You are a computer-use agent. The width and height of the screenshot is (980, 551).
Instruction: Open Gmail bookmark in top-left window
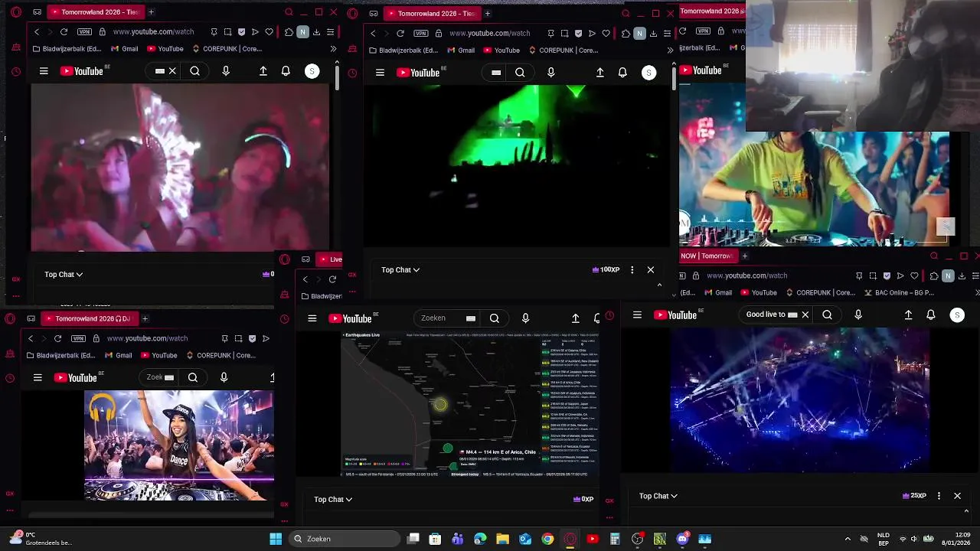[125, 49]
